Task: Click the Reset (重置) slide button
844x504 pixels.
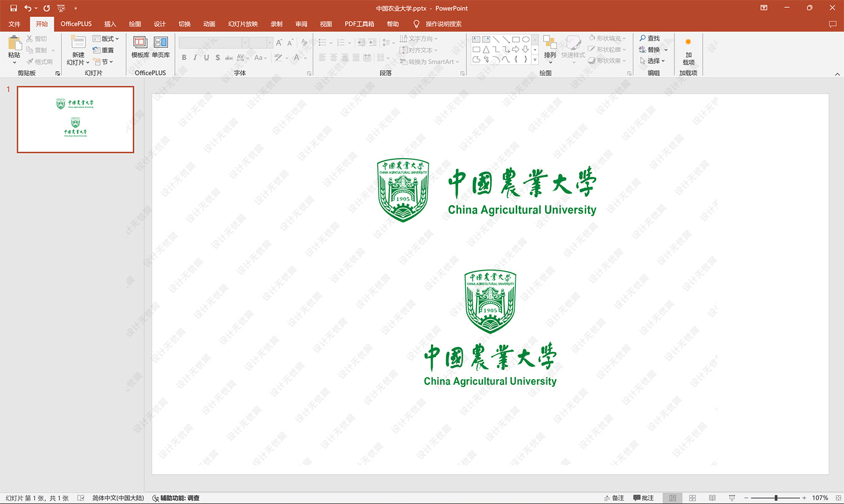Action: (104, 50)
